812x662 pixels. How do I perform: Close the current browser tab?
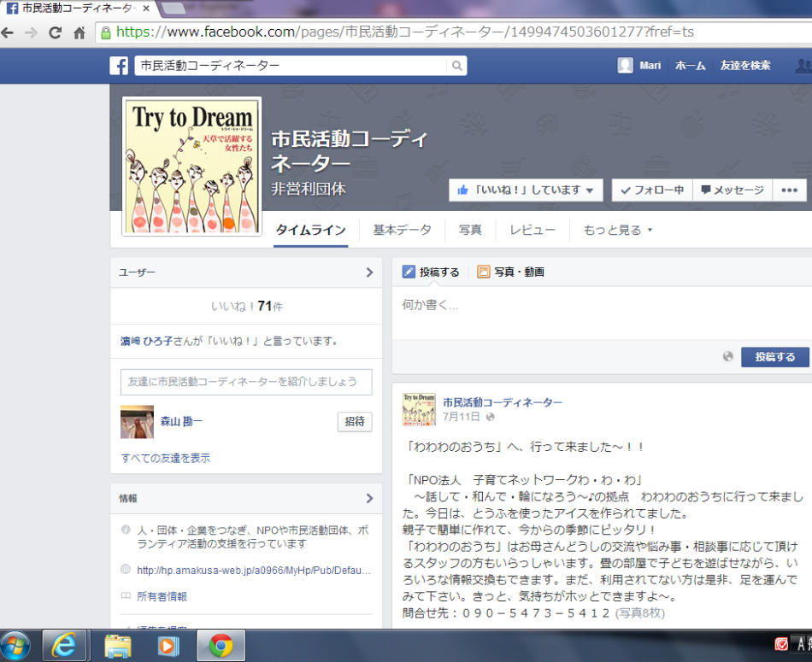[146, 9]
